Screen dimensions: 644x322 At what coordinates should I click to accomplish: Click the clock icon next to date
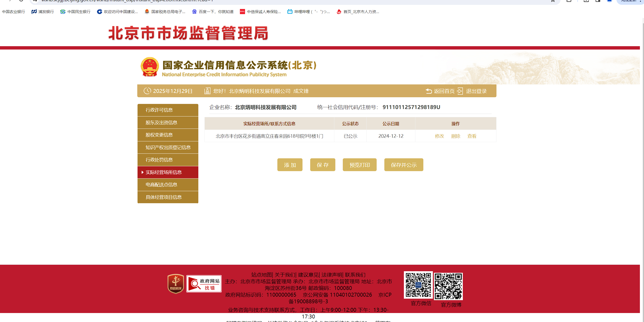(x=147, y=91)
